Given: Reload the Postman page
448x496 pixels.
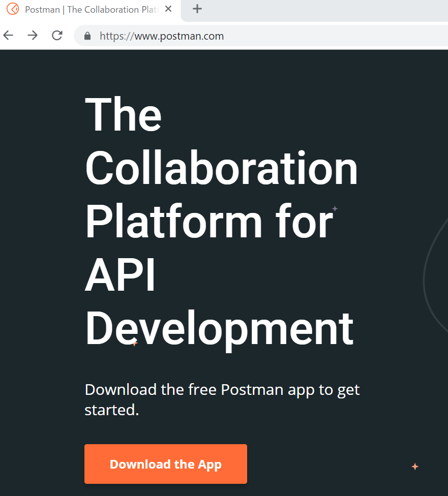Looking at the screenshot, I should tap(57, 36).
